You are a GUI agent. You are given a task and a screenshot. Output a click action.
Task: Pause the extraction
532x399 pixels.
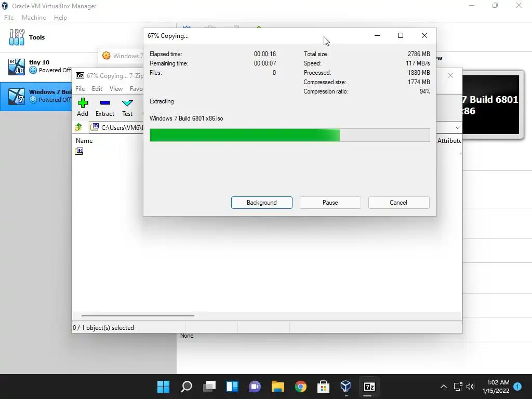coord(330,203)
